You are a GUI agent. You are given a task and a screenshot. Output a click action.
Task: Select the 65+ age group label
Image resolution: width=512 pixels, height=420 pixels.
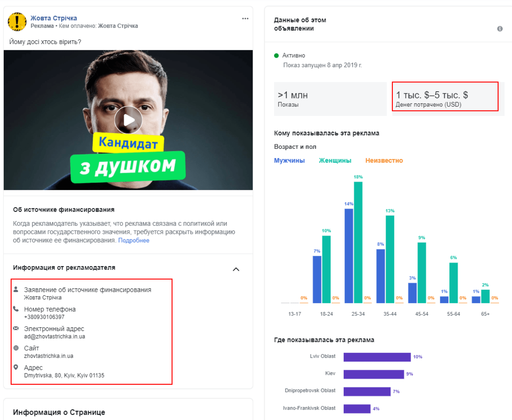pos(485,314)
